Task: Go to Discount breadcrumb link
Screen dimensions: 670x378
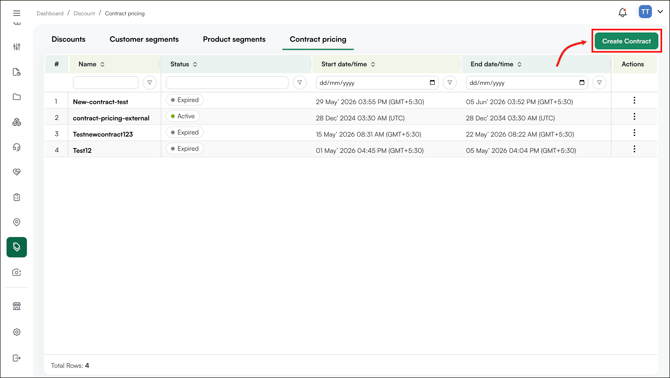Action: [x=84, y=13]
